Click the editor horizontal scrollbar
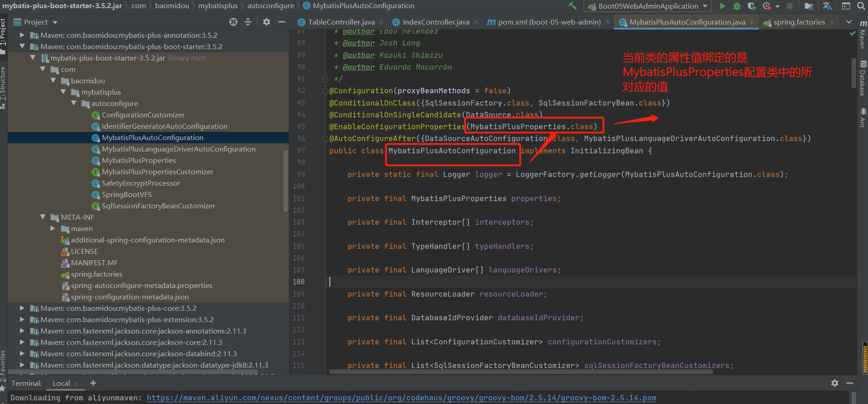Viewport: 868px width, 404px height. [521, 372]
